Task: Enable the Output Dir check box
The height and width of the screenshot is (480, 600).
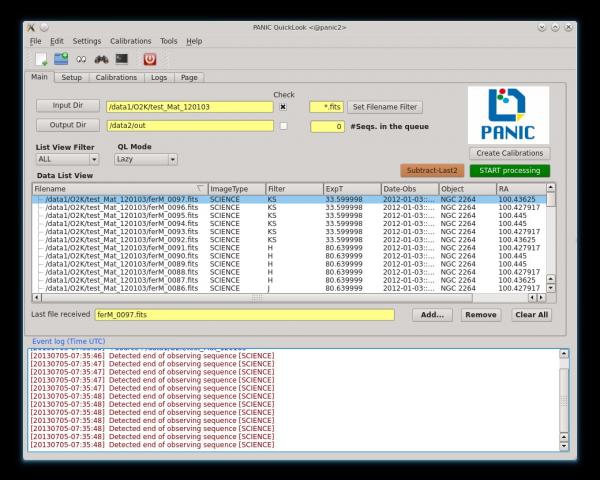Action: coord(283,126)
